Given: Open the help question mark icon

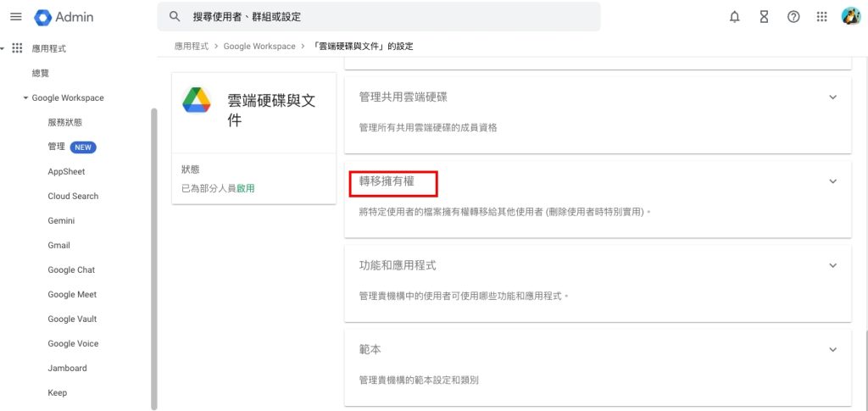Looking at the screenshot, I should coord(793,17).
